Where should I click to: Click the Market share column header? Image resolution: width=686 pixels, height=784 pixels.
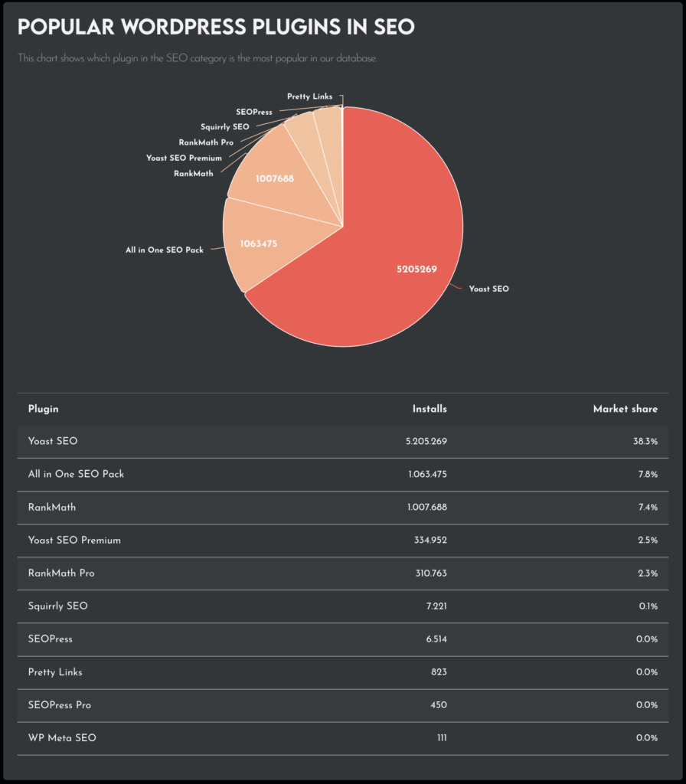click(625, 409)
